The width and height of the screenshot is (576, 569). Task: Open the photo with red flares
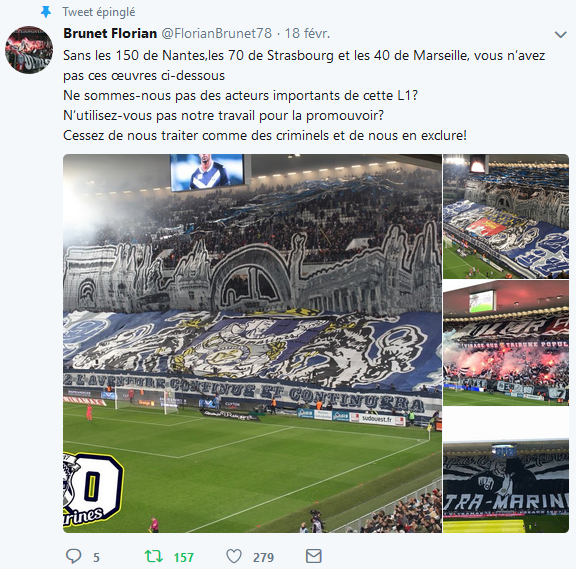(x=506, y=343)
